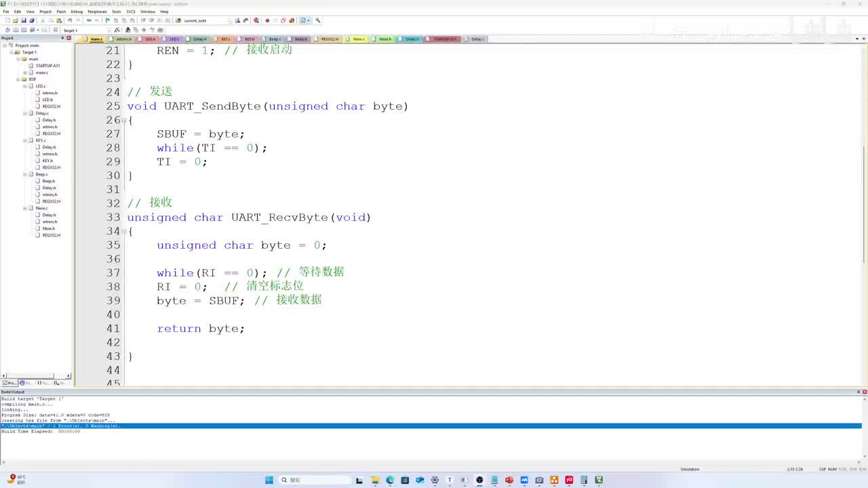Save the current file with the toolbar icon
This screenshot has width=868, height=488.
point(24,20)
